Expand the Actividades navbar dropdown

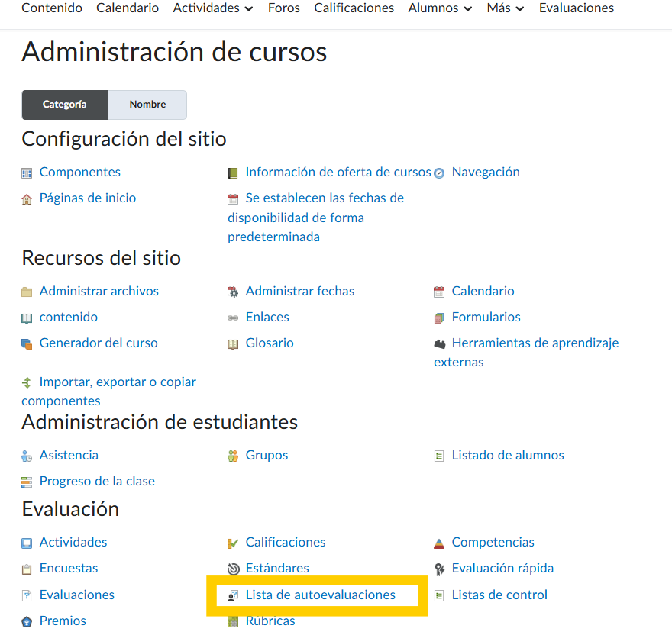(213, 8)
